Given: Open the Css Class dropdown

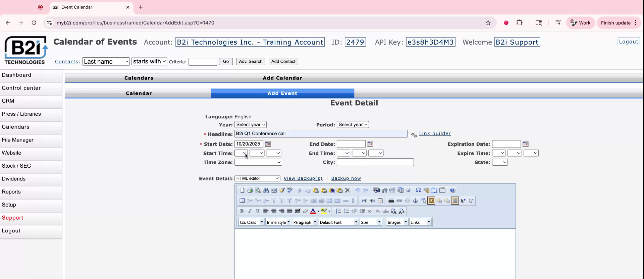Looking at the screenshot, I should point(251,222).
